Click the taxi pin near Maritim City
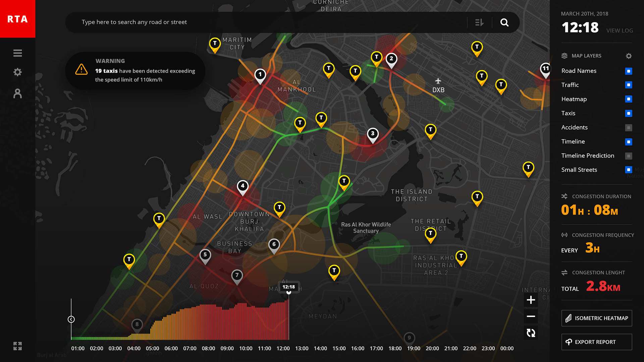 click(x=215, y=45)
